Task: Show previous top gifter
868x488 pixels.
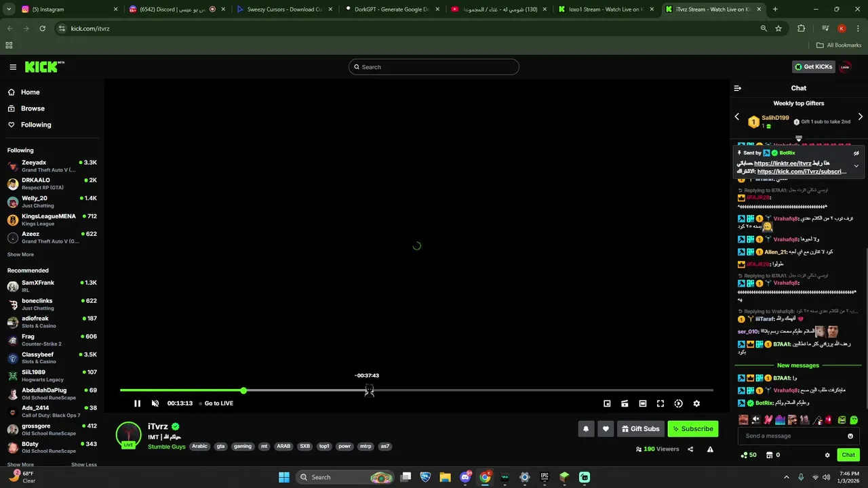Action: (x=737, y=117)
